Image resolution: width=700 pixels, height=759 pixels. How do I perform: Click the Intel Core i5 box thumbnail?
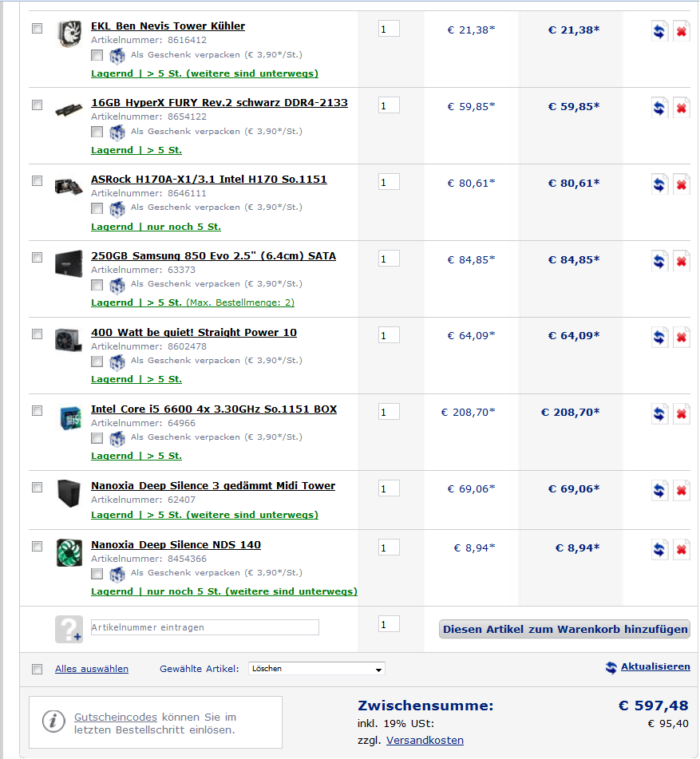(69, 418)
